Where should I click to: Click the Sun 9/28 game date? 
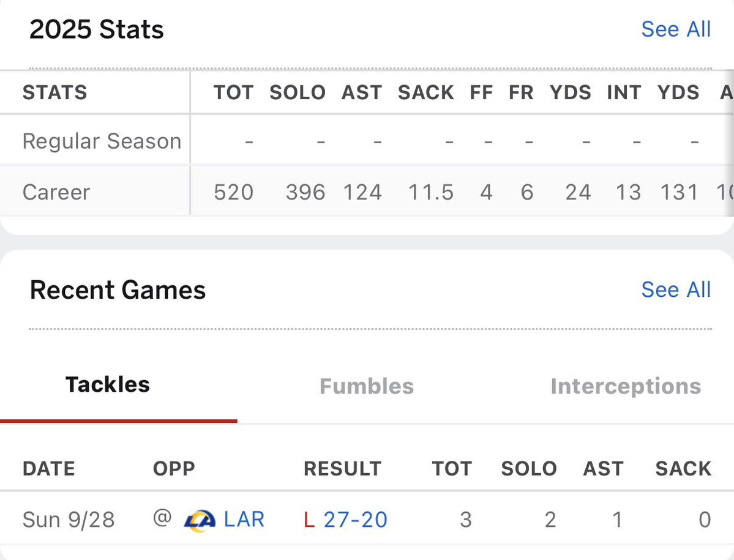69,520
